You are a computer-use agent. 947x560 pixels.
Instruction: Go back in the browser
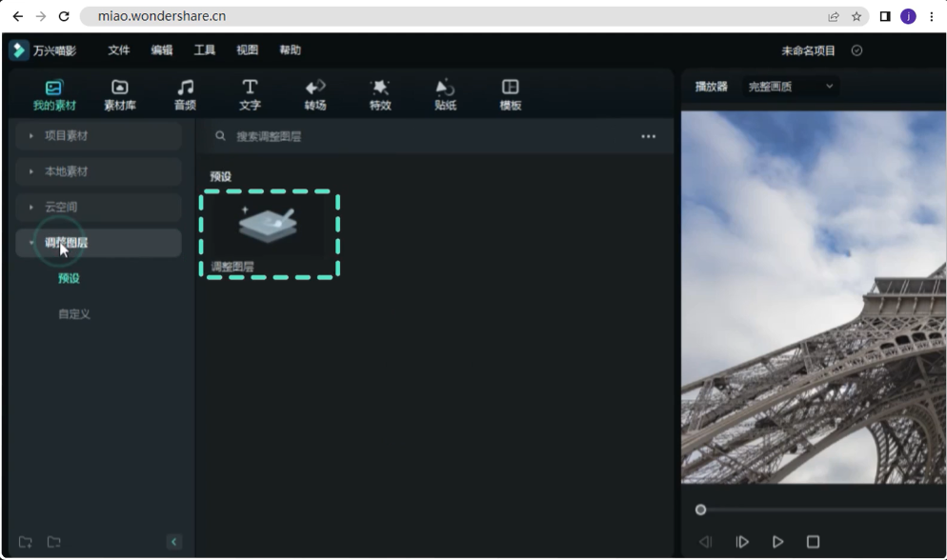click(x=17, y=16)
